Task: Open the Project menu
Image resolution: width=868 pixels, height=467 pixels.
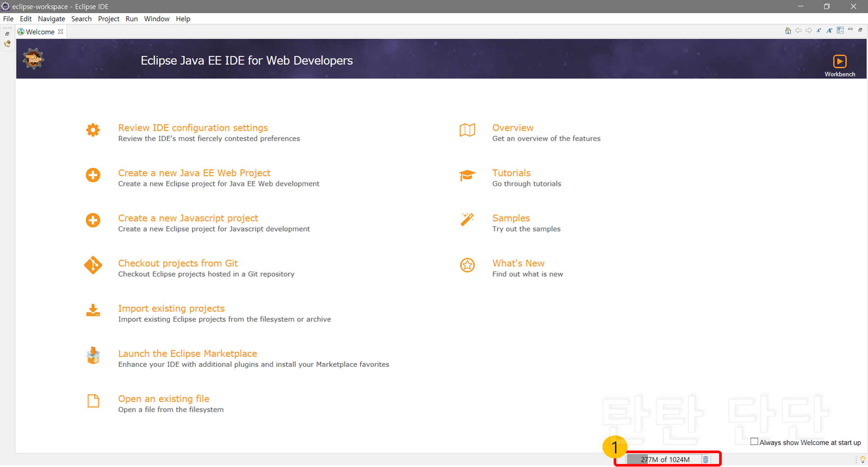Action: click(108, 19)
